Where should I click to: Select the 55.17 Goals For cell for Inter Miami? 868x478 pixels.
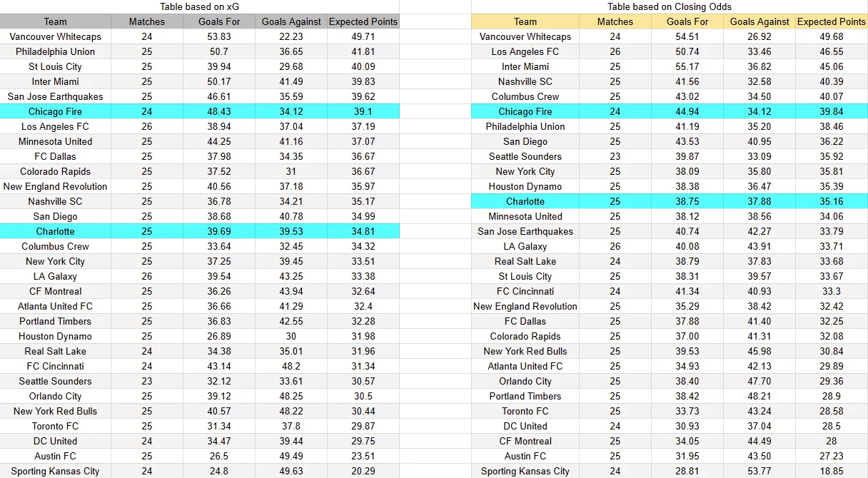[x=687, y=66]
